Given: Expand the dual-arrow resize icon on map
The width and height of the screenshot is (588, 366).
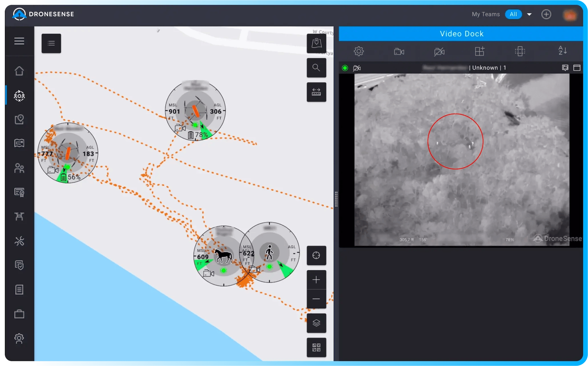Looking at the screenshot, I should (317, 91).
